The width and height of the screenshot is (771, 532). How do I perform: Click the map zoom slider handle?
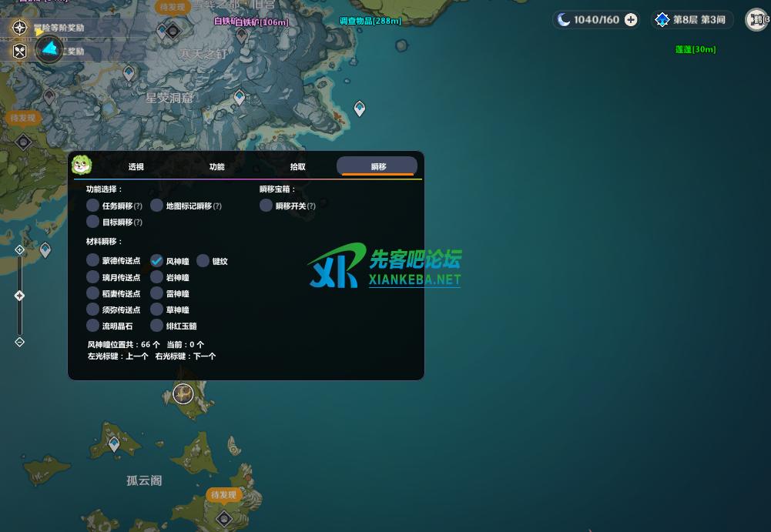pos(20,296)
